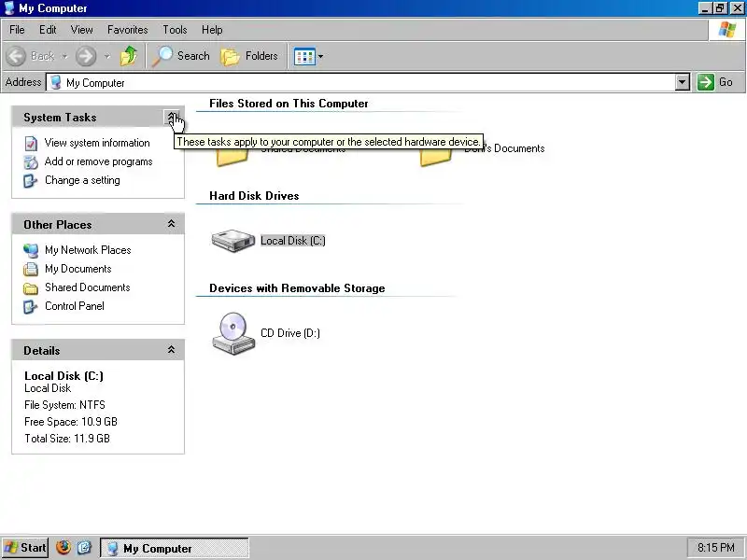Click the Free Space: 10.9 GB text

coord(71,422)
